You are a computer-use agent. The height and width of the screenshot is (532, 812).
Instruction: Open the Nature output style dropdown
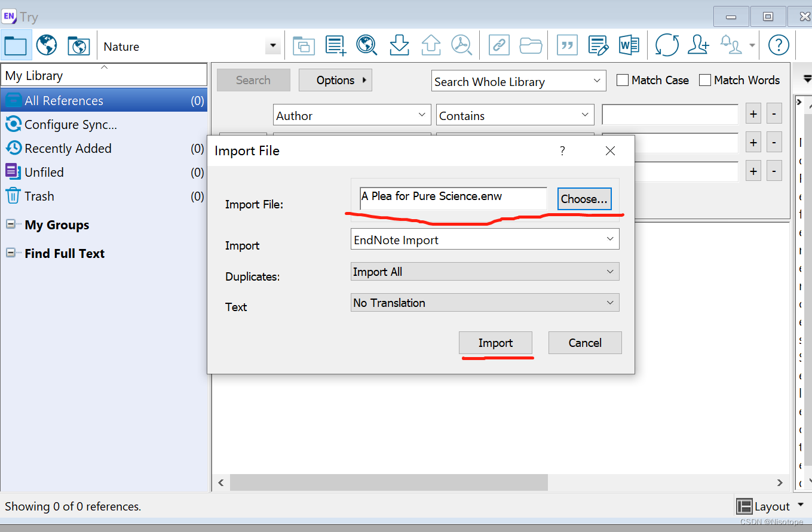273,46
